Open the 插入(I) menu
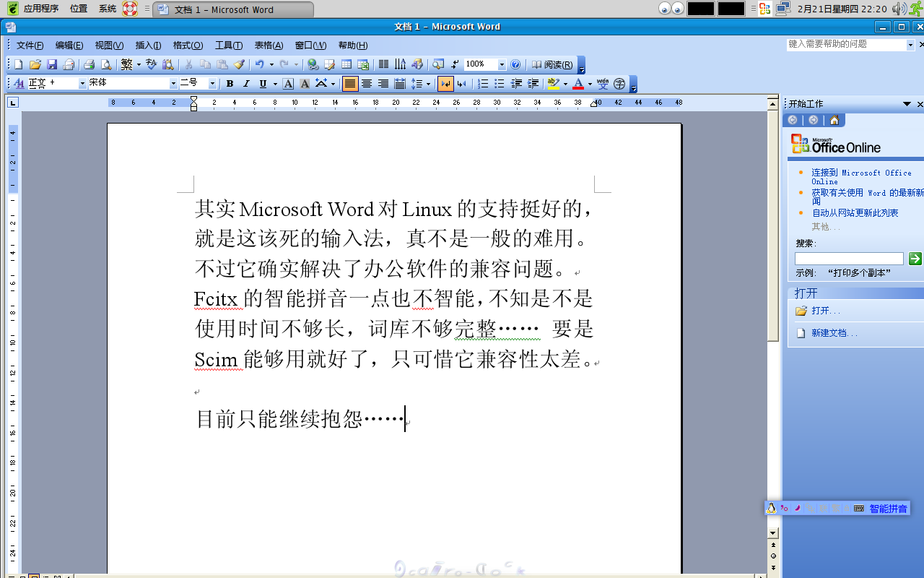Viewport: 924px width, 578px height. (148, 46)
